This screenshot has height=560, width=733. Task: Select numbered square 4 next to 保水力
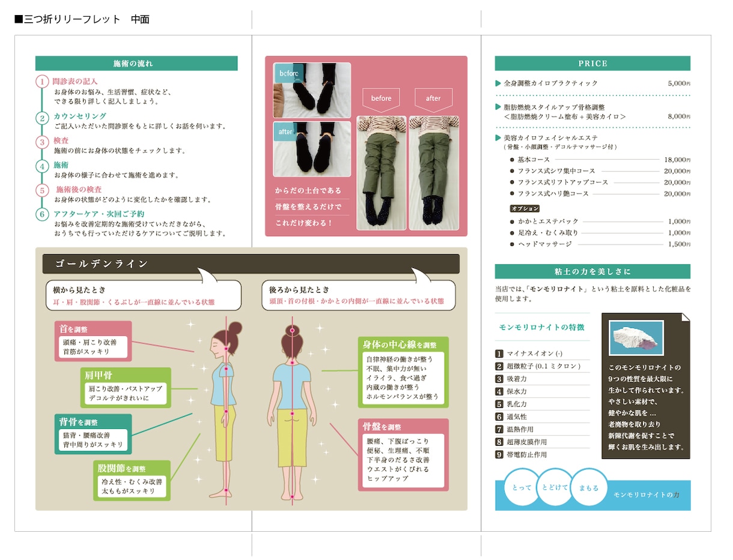499,392
